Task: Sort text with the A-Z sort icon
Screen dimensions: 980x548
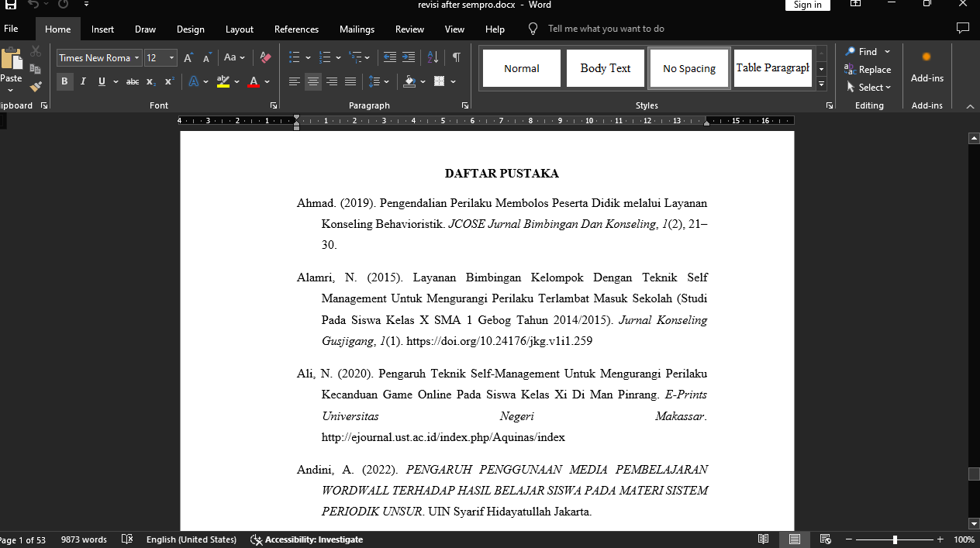Action: tap(433, 58)
